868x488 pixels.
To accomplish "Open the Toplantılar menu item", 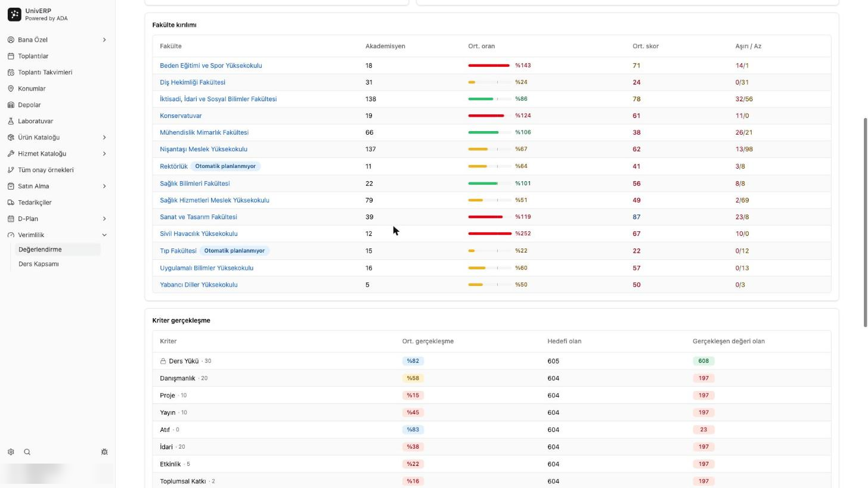I will click(57, 56).
